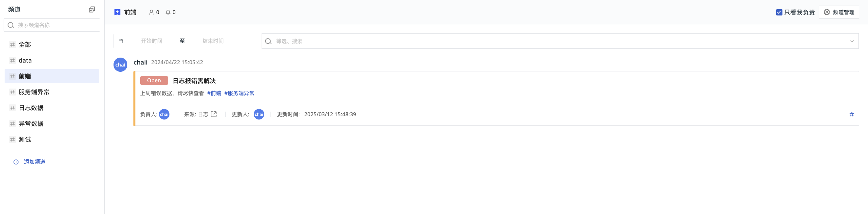Uncheck the 只看我负责 checkbox
This screenshot has height=214, width=868.
point(779,12)
